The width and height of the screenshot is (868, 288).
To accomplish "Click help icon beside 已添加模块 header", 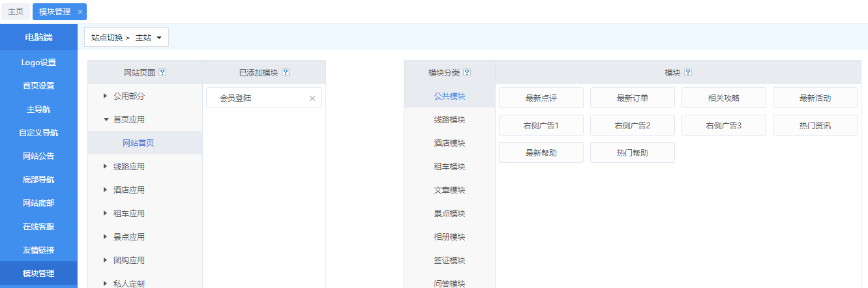I will click(286, 73).
